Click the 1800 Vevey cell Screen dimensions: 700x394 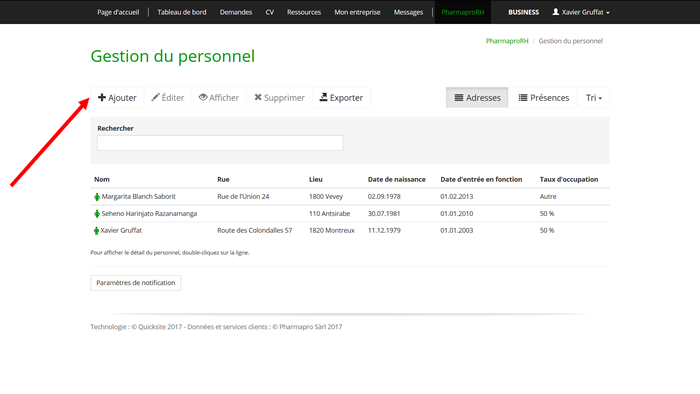[x=326, y=196]
